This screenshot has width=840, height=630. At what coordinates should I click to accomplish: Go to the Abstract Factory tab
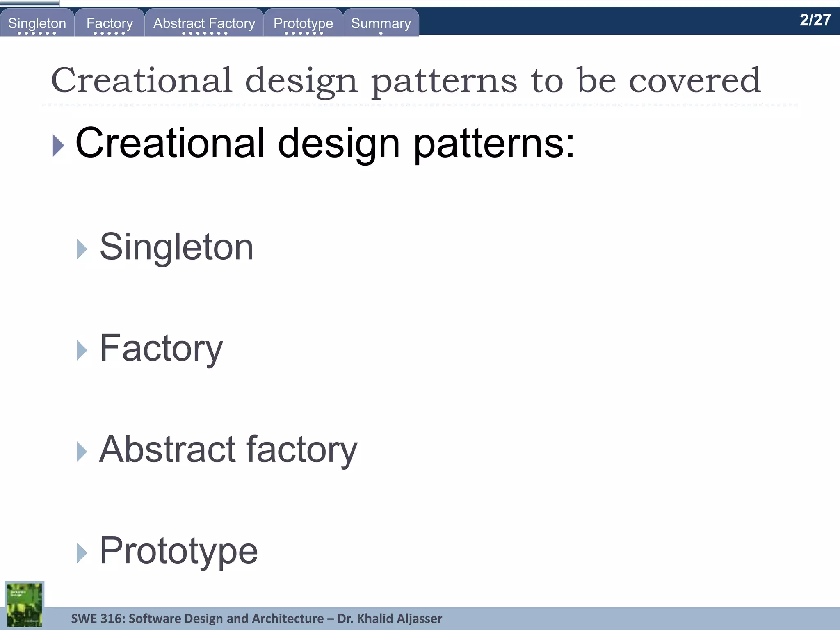204,23
